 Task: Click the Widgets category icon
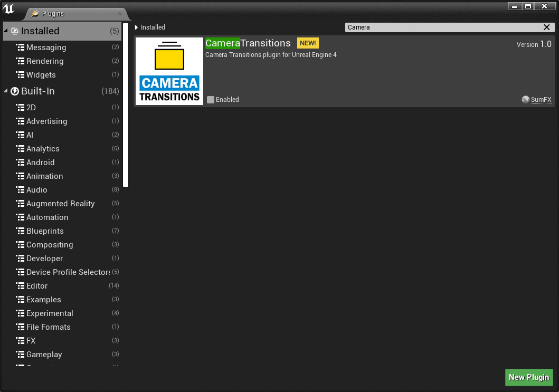tap(21, 74)
